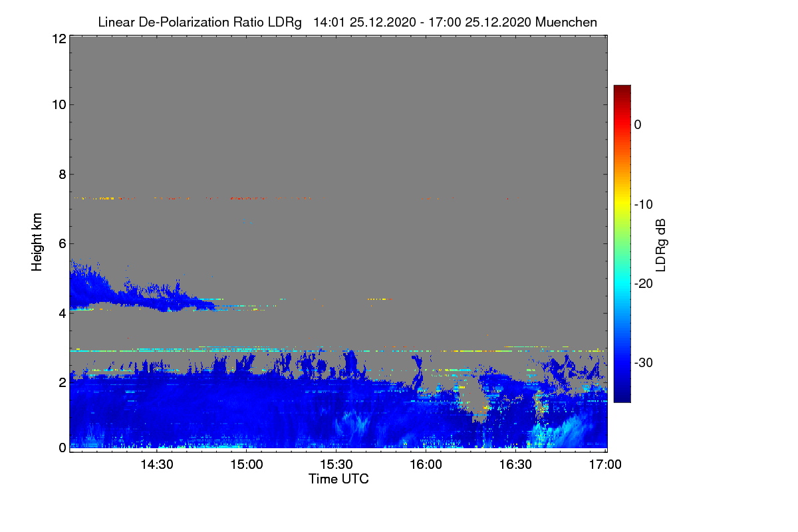
Task: Click the '15:30' time tick label
Action: pos(336,464)
